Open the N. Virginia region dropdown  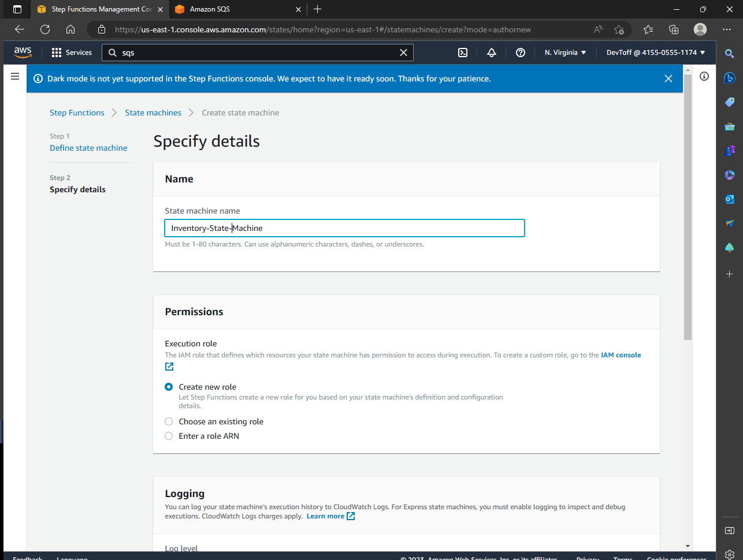(x=564, y=52)
